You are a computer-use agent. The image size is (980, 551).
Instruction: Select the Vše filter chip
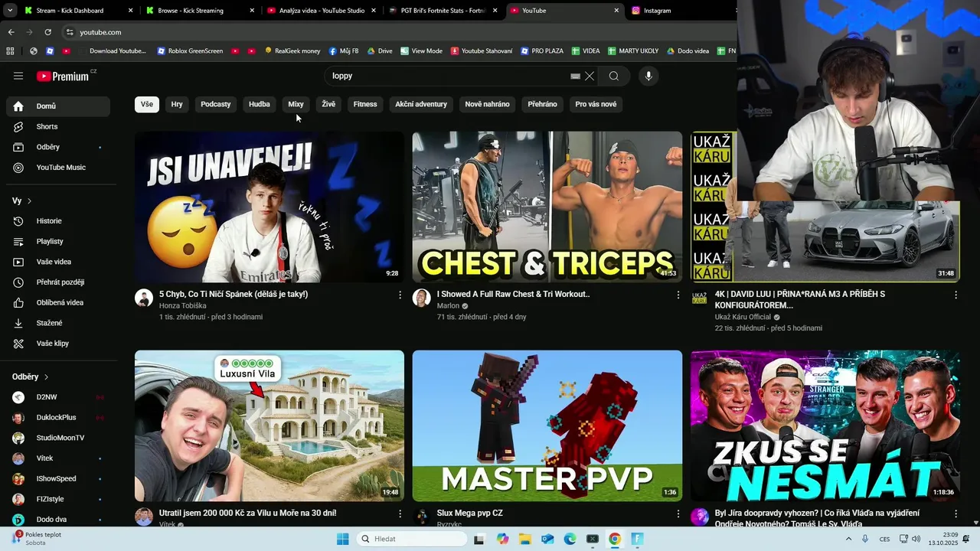tap(147, 104)
